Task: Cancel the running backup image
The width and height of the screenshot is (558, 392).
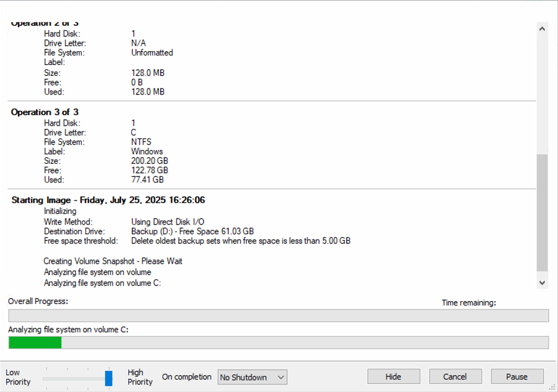Action: point(455,377)
